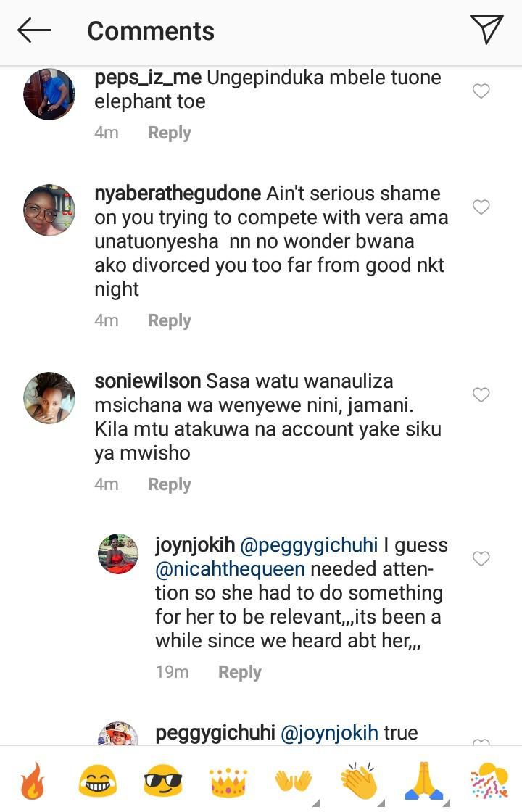Select the clapping hands emoji reaction
This screenshot has height=812, width=522.
point(360,782)
